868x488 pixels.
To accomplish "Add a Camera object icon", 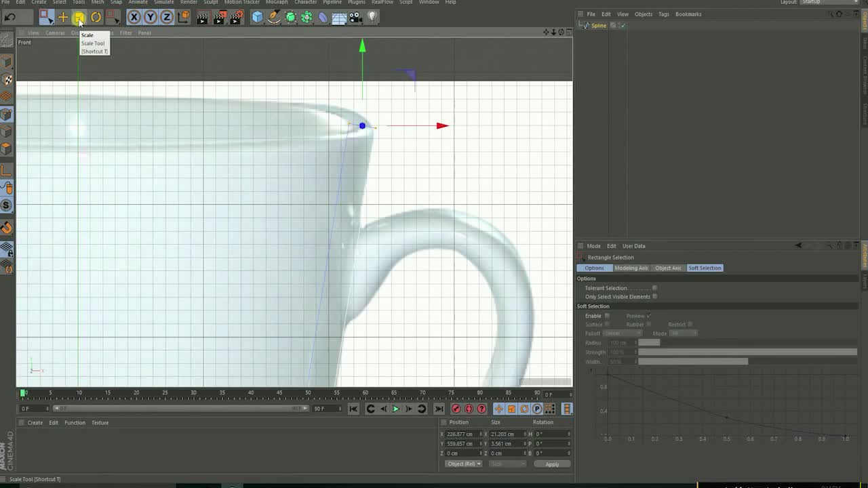I will point(355,17).
